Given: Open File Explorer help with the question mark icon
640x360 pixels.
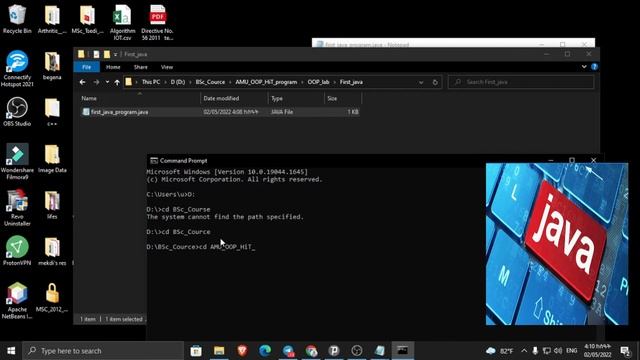Looking at the screenshot, I should click(594, 67).
